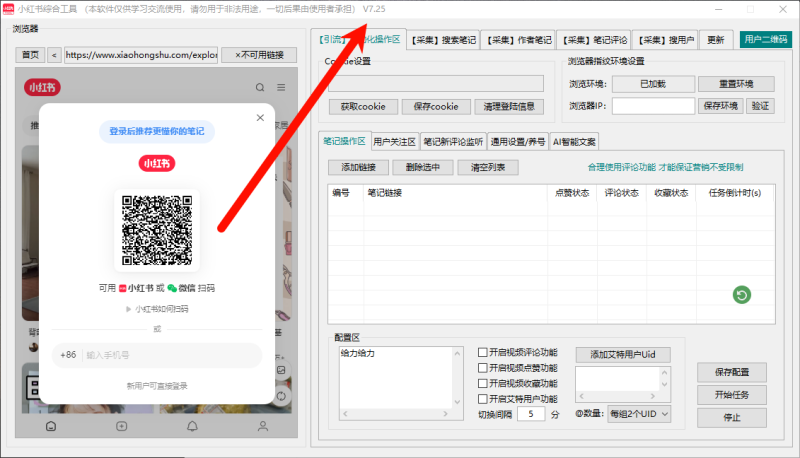800x458 pixels.
Task: Click the plus add icon in bottom navigation
Action: click(121, 426)
